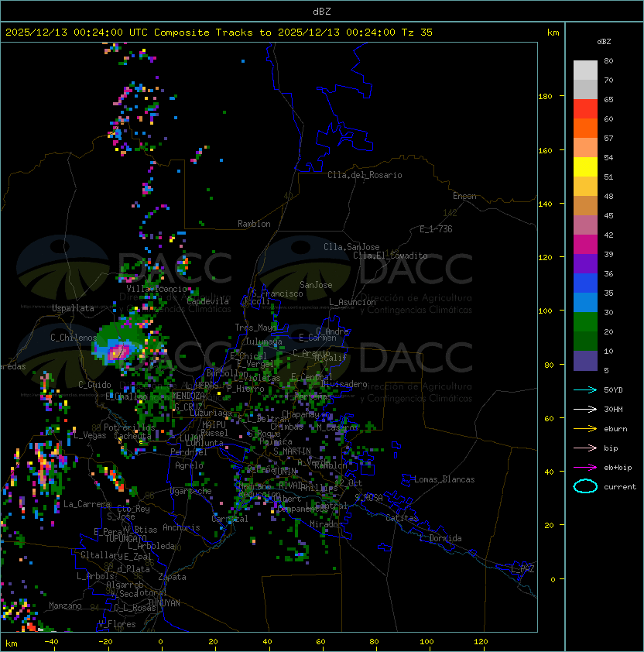Click the Clla.SanJose label

pos(351,247)
